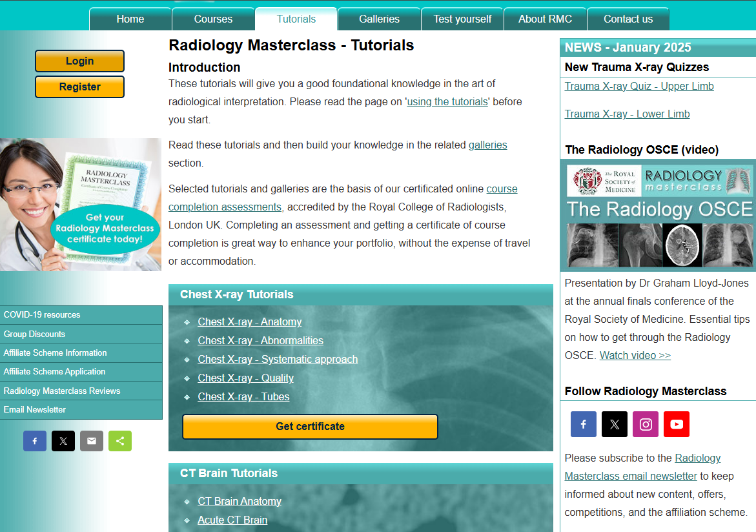Click the Register button
This screenshot has height=532, width=756.
79,87
